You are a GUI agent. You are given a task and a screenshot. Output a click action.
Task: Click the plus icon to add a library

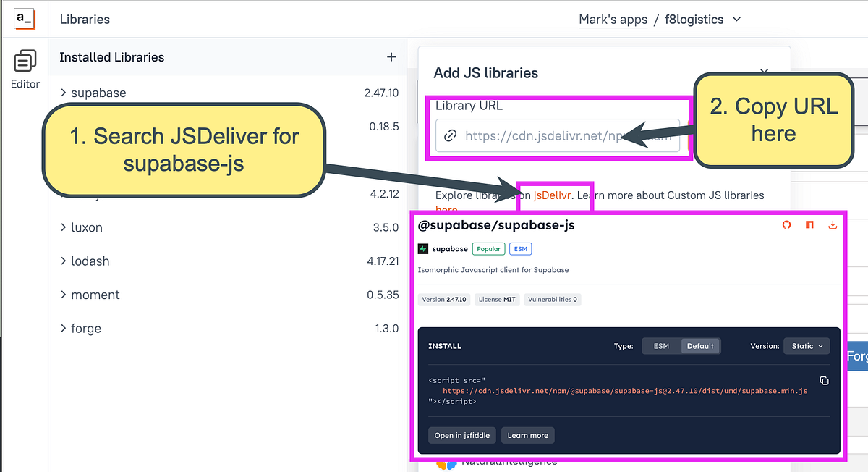pos(391,57)
